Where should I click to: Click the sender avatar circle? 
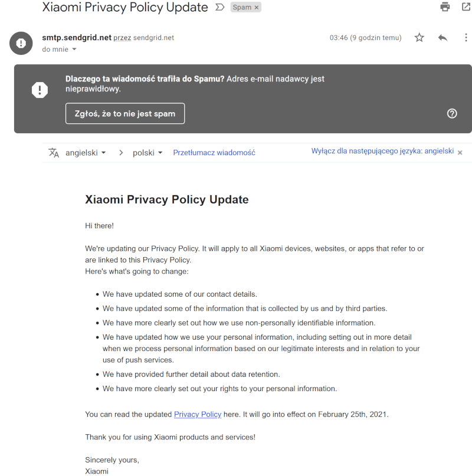click(x=21, y=42)
